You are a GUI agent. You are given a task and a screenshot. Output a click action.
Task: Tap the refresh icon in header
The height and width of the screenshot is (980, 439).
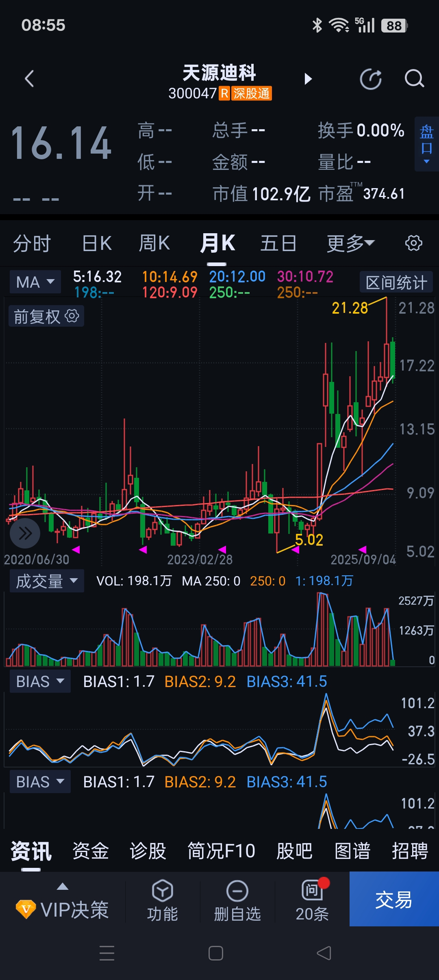(371, 79)
